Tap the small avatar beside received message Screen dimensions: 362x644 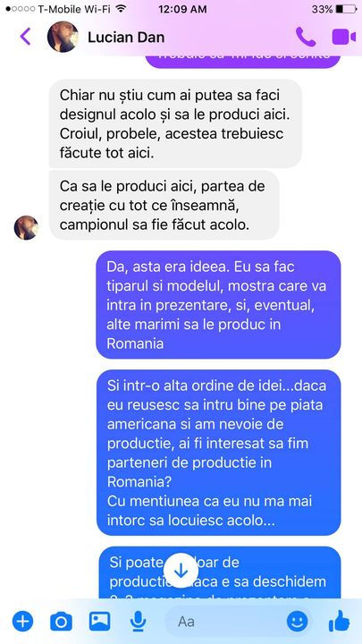pyautogui.click(x=26, y=227)
